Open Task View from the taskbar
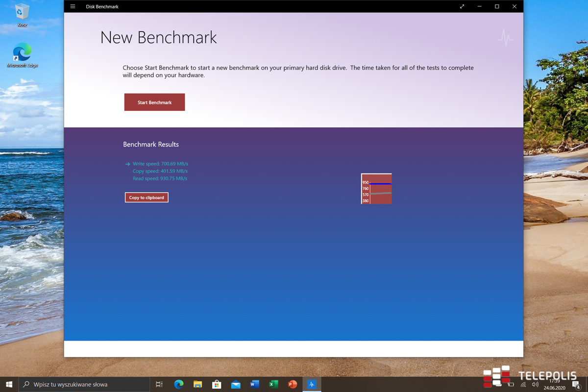Image resolution: width=588 pixels, height=392 pixels. (159, 384)
